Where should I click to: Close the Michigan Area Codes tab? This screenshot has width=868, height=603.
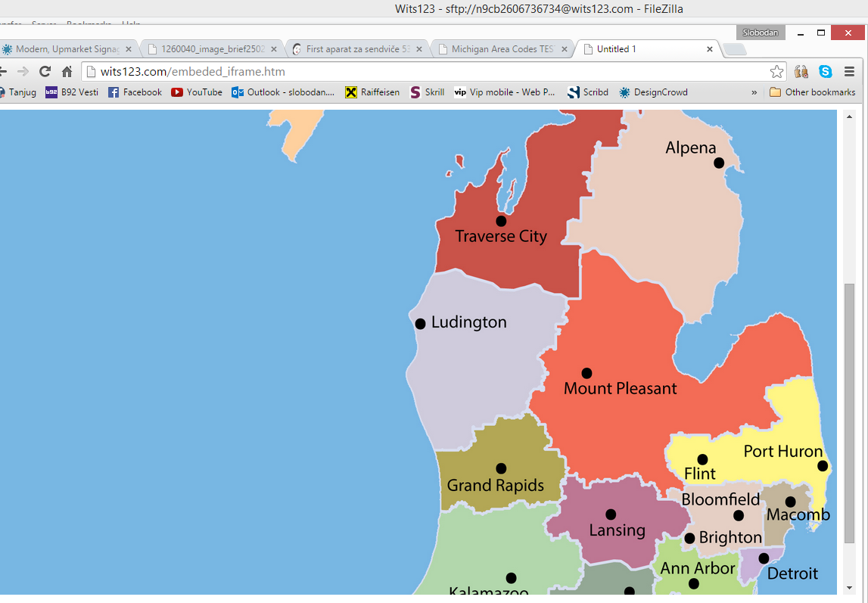click(564, 49)
